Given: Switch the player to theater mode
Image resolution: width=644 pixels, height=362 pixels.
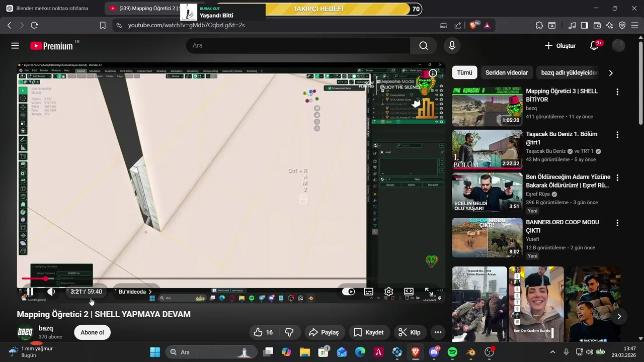Looking at the screenshot, I should [409, 292].
